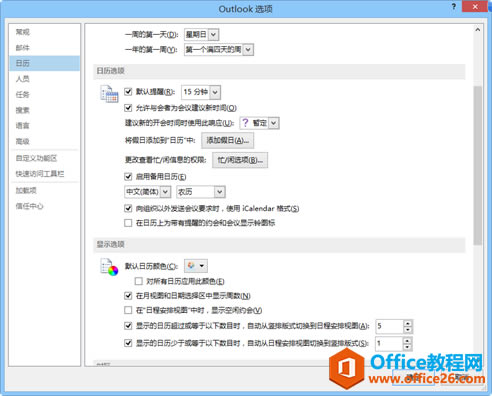Open the 一周的第一天 dropdown
The width and height of the screenshot is (492, 396).
click(x=202, y=34)
